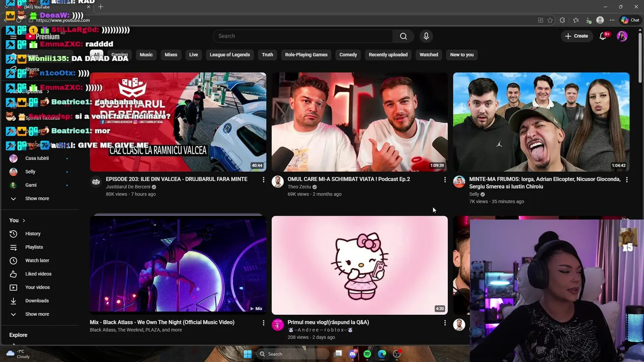The image size is (644, 362).
Task: Select the Comedy filter chip
Action: coord(348,55)
